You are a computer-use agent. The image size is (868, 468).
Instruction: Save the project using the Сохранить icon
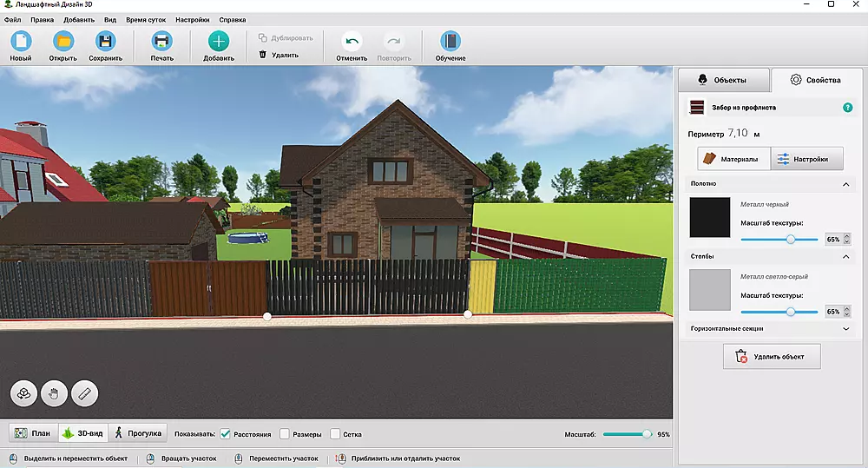[105, 42]
